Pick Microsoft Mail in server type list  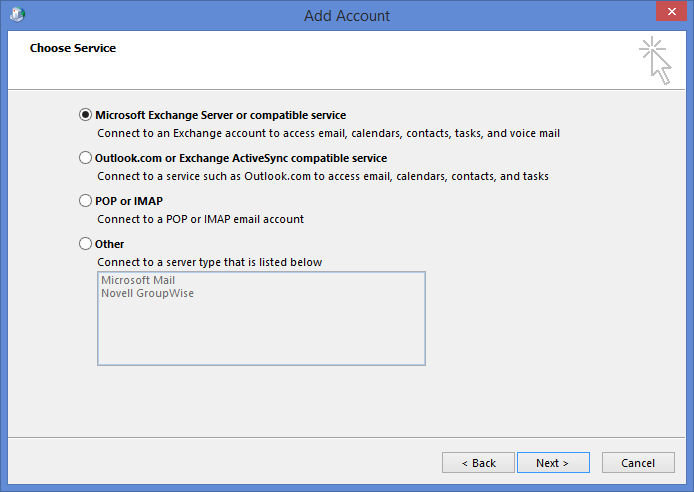(x=138, y=280)
